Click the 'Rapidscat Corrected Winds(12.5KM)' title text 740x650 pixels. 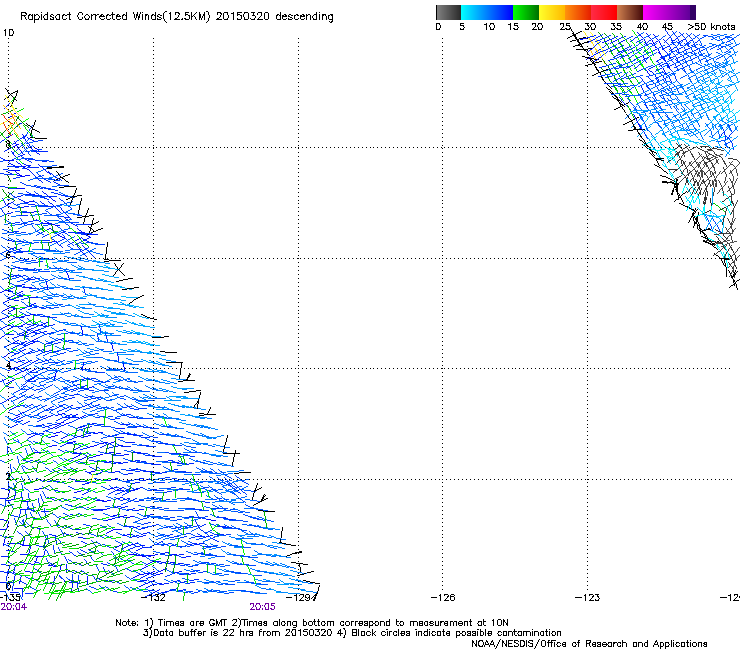[x=116, y=16]
